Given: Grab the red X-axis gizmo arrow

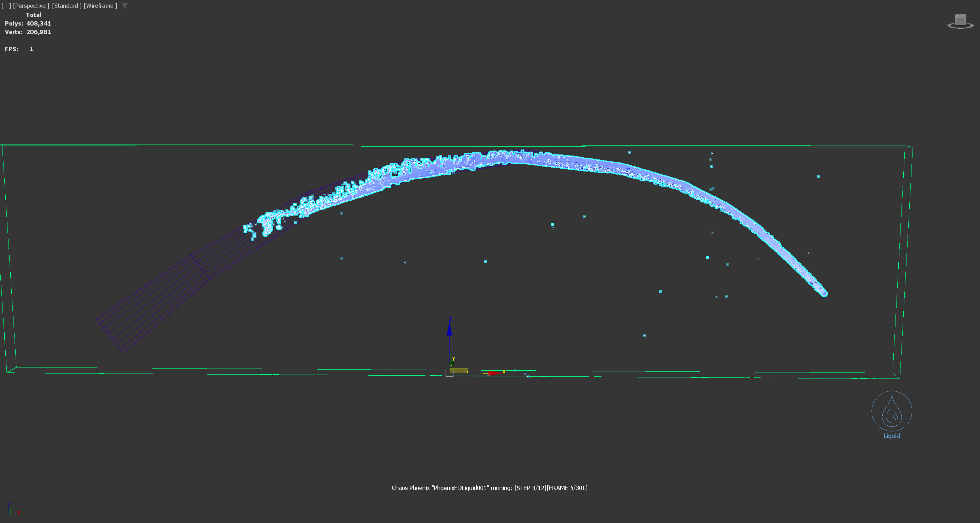Looking at the screenshot, I should (x=494, y=373).
